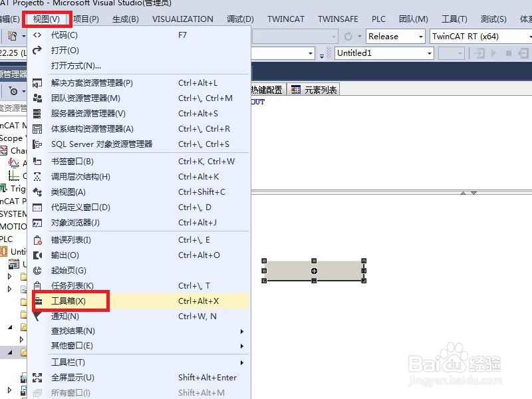Click the code brackets icon beside 代码(C)
The image size is (532, 399).
pos(37,35)
